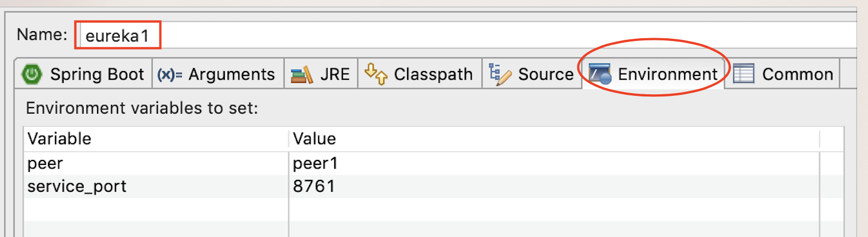Screen dimensions: 868x237
Task: Select the Environment tab
Action: (653, 74)
